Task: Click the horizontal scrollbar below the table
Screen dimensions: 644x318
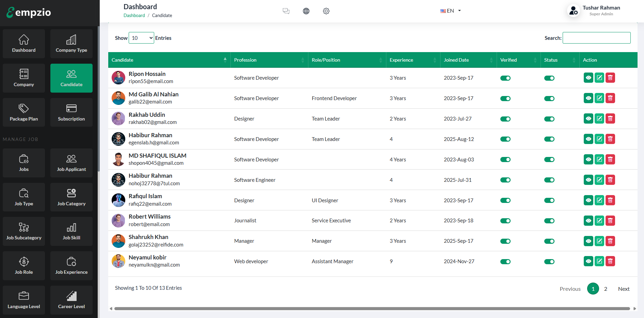Action: tap(372, 308)
